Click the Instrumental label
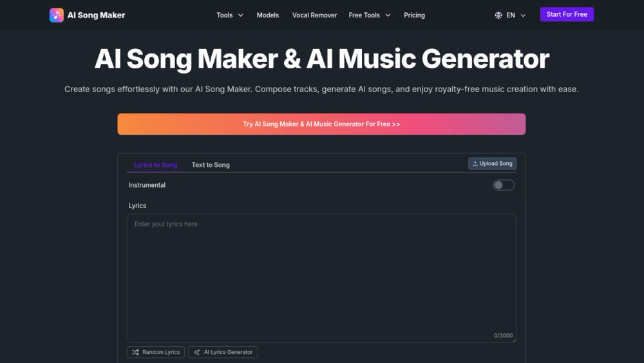This screenshot has height=363, width=644. [147, 185]
